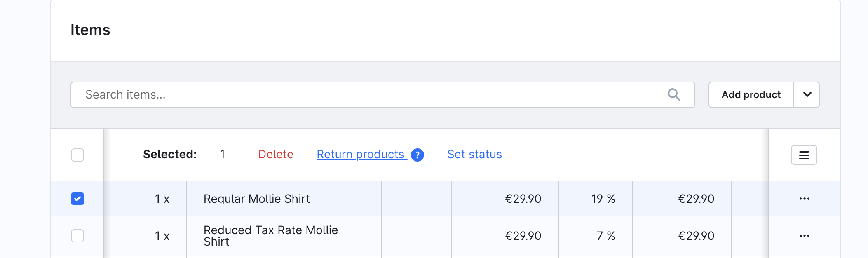Open the context menu for Regular Mollie Shirt
Image resolution: width=868 pixels, height=258 pixels.
tap(804, 199)
